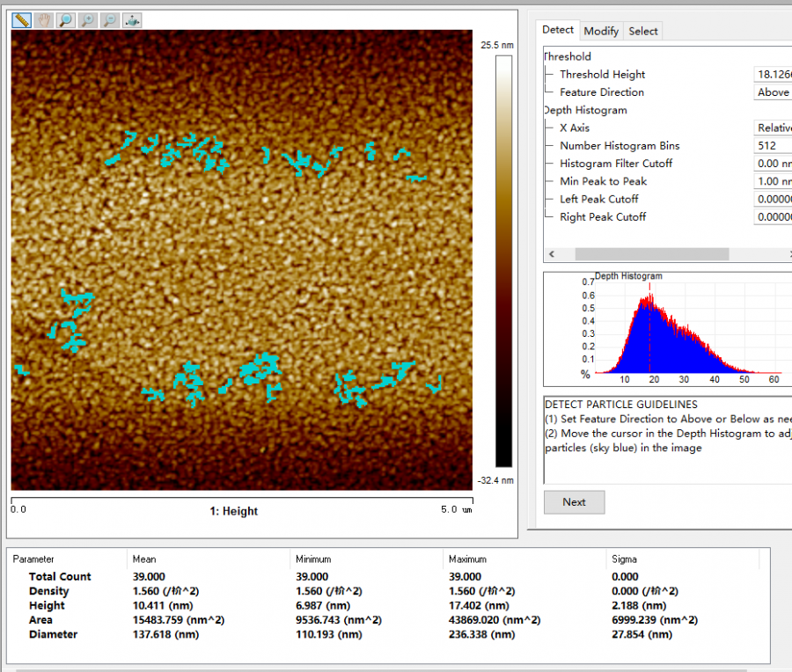The image size is (792, 672).
Task: Click the parameter panel horizontal scrollbar
Action: (x=651, y=254)
